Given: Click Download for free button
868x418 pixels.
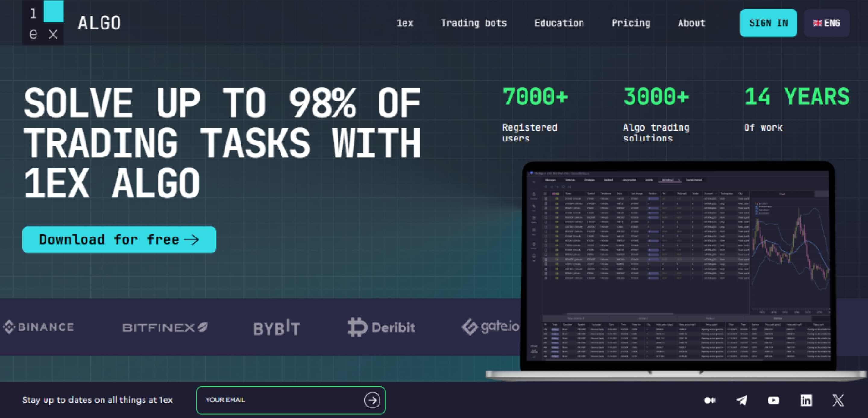Looking at the screenshot, I should coord(119,239).
